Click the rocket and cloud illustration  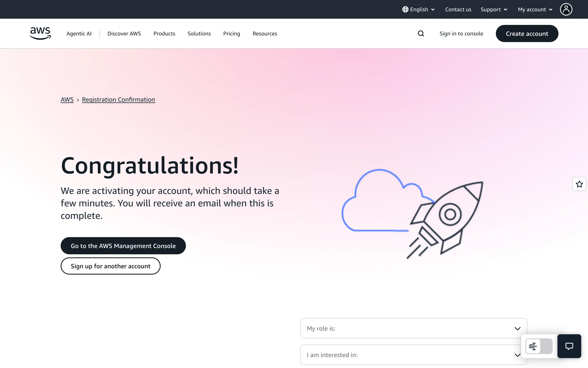tap(412, 214)
